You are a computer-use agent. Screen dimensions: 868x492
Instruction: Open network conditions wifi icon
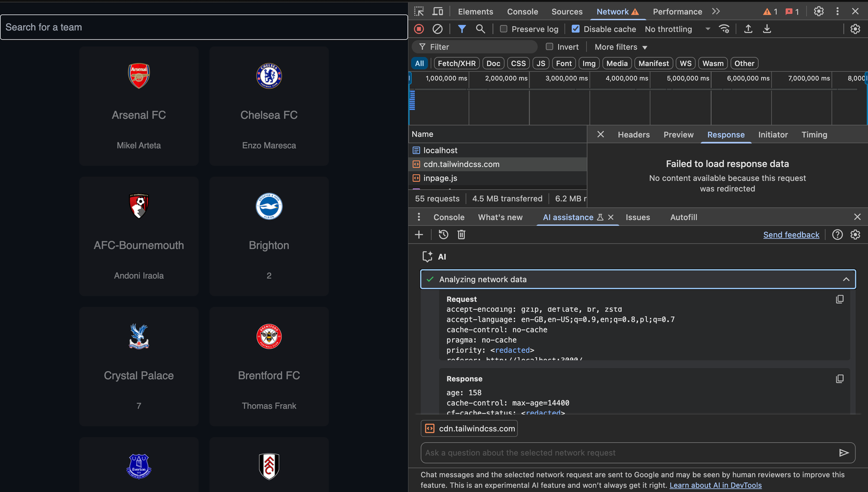[724, 29]
